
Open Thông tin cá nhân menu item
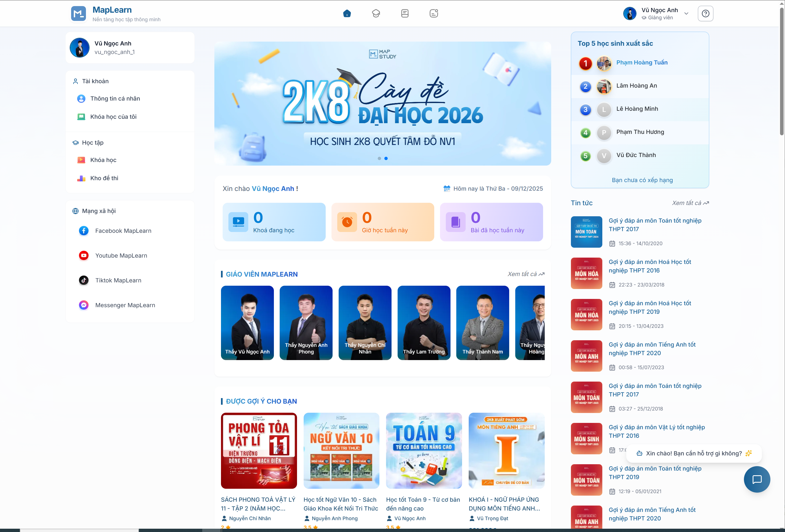pos(115,99)
